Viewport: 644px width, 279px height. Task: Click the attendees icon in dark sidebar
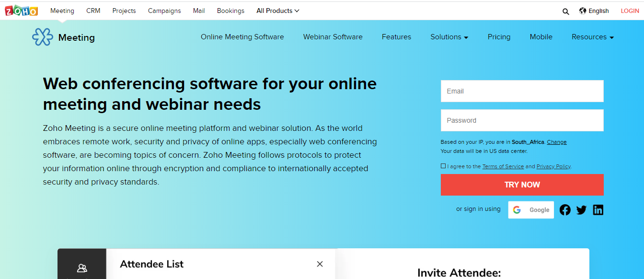pos(82,268)
